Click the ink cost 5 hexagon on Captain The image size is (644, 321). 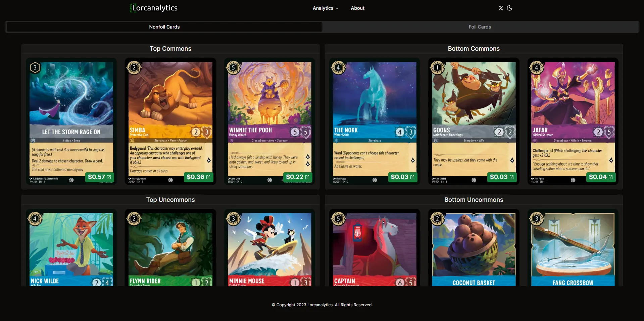pos(338,219)
